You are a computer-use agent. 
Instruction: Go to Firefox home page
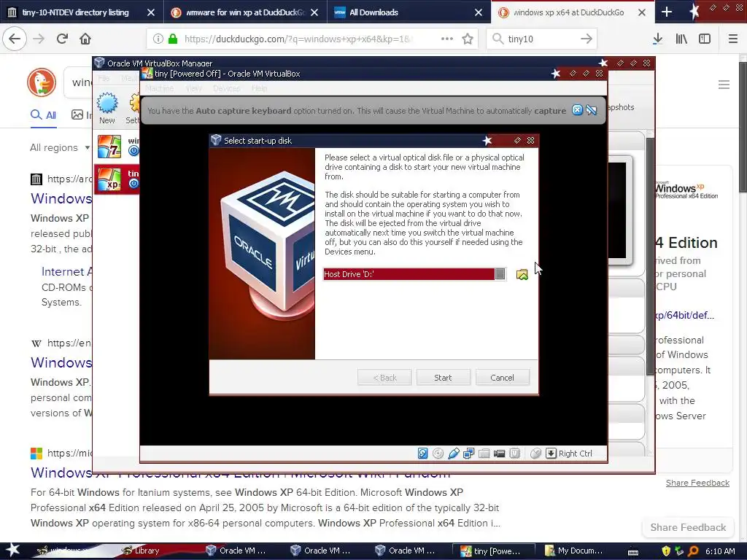point(85,39)
